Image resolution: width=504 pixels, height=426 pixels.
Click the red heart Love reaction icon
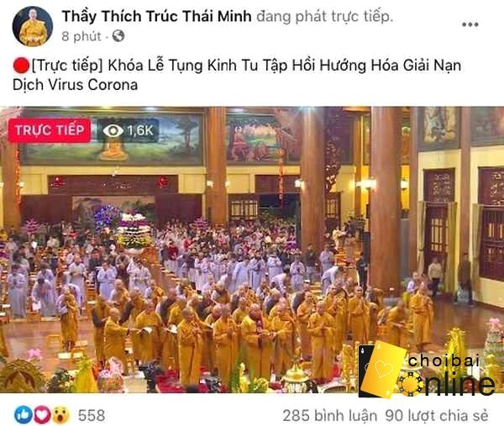[x=42, y=415]
